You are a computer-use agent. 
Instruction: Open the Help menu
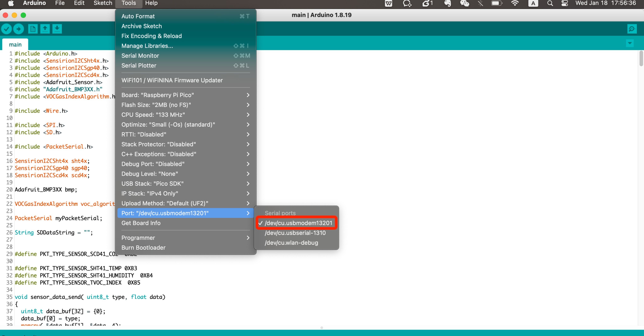click(151, 3)
